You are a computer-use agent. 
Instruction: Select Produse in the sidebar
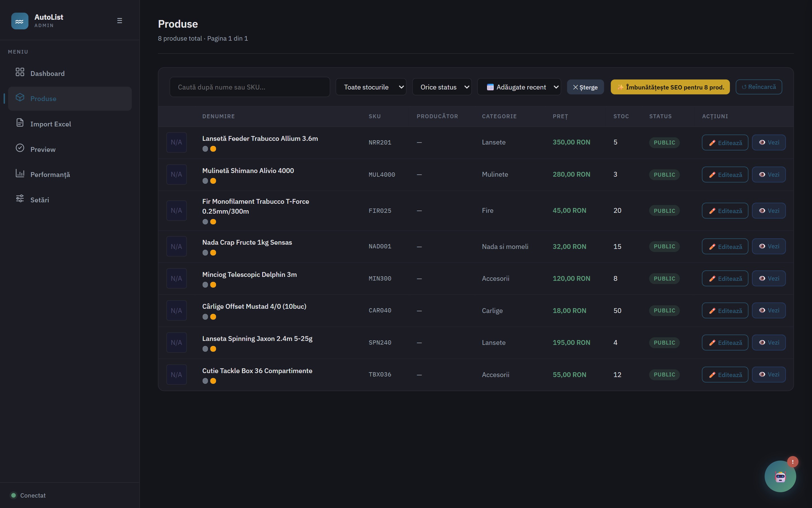click(70, 98)
